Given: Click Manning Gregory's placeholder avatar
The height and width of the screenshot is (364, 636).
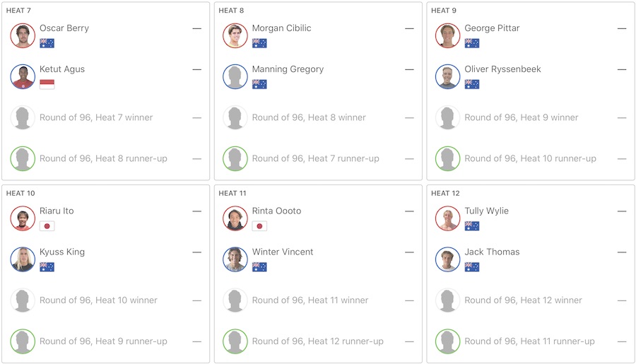Looking at the screenshot, I should pos(235,76).
